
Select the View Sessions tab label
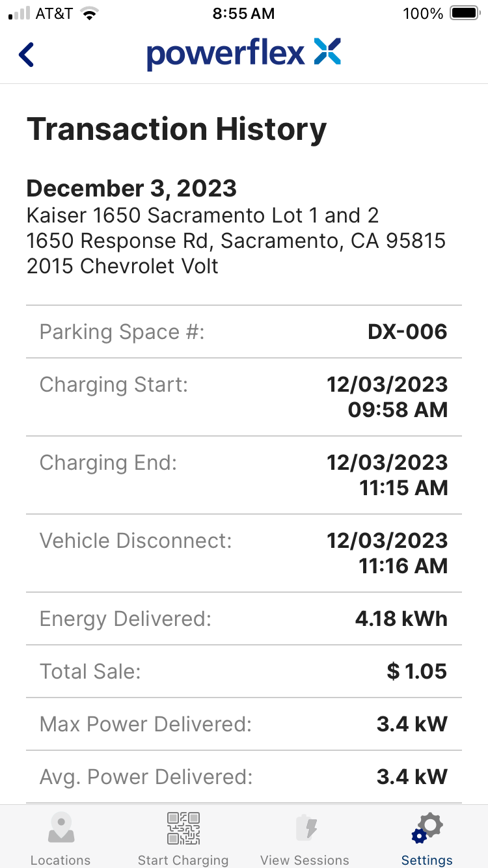305,860
